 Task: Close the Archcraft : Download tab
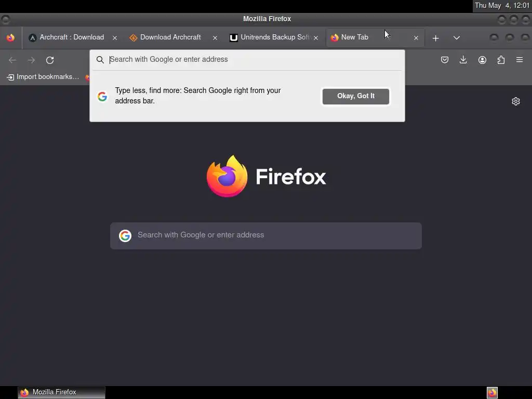(115, 38)
